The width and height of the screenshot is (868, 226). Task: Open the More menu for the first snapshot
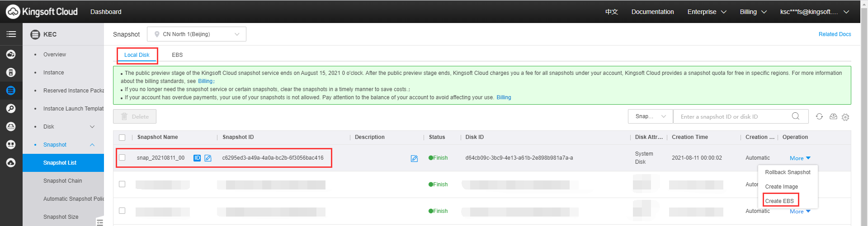click(800, 158)
